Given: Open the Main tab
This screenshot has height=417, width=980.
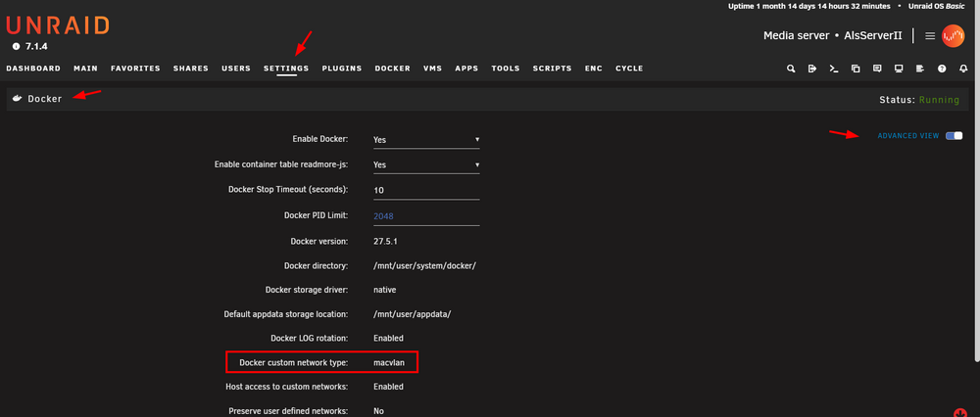Looking at the screenshot, I should pyautogui.click(x=85, y=69).
